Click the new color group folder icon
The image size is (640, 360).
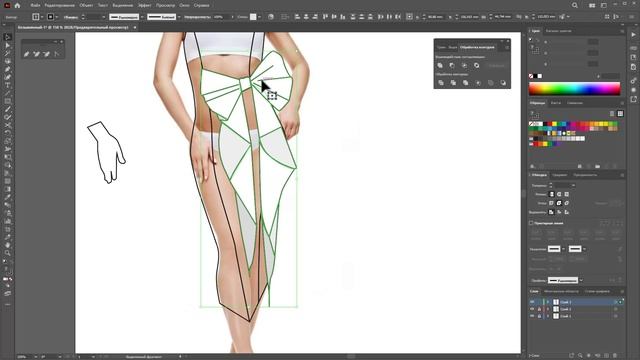coord(598,166)
